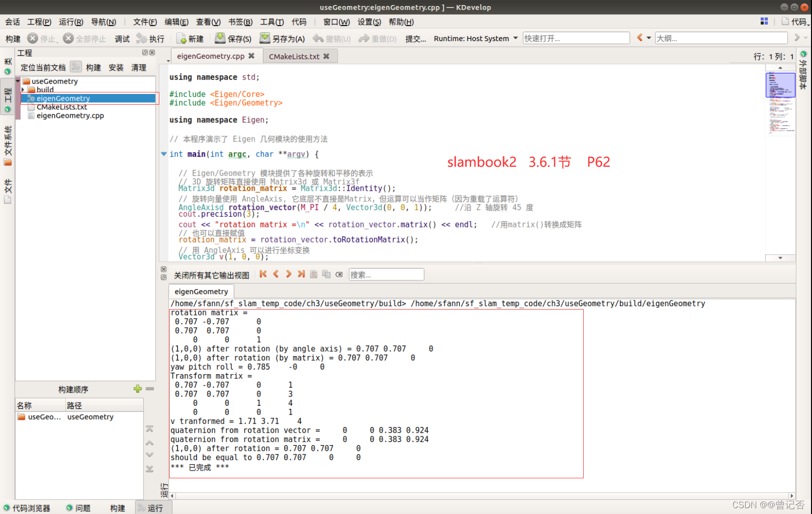The height and width of the screenshot is (514, 812).
Task: Open the 工具(T) menu
Action: (x=272, y=22)
